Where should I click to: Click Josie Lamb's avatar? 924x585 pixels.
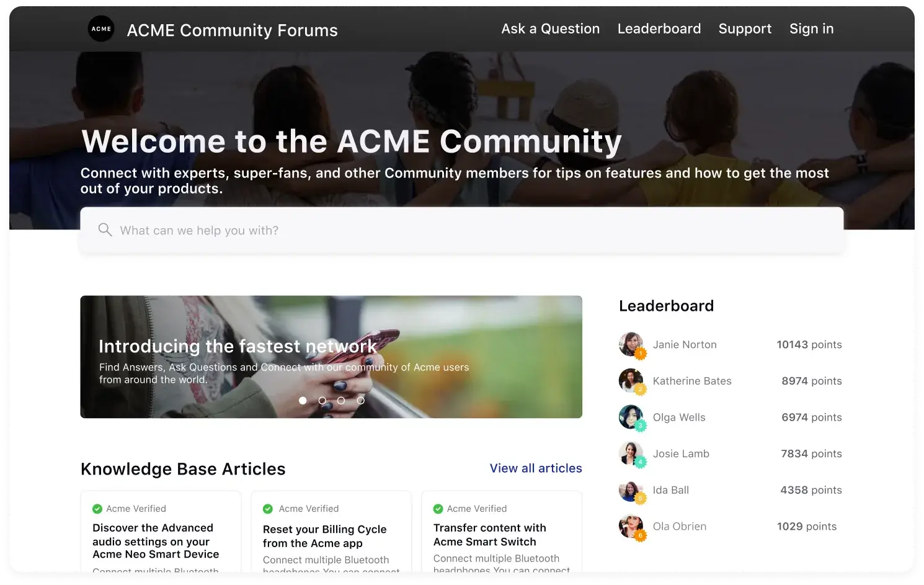point(631,453)
